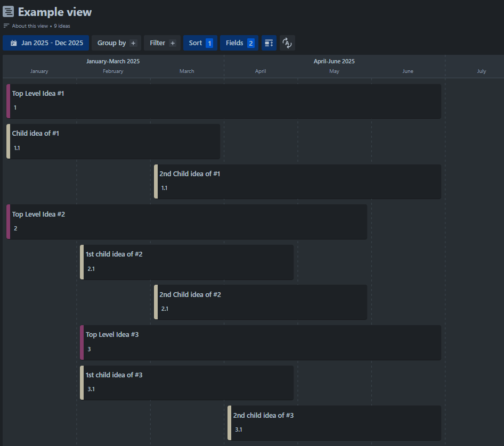Click the alphabetical auto-sort icon in the toolbar
The width and height of the screenshot is (504, 446).
point(287,43)
